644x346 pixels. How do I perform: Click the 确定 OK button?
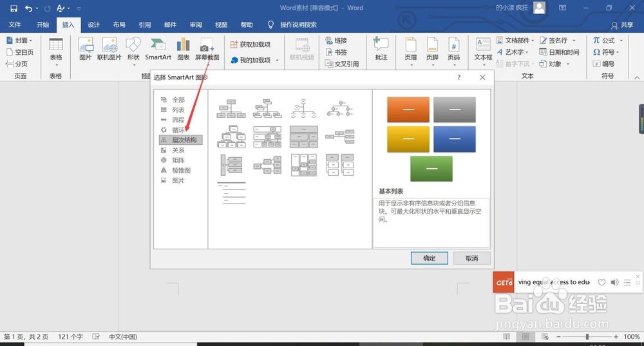pos(429,258)
